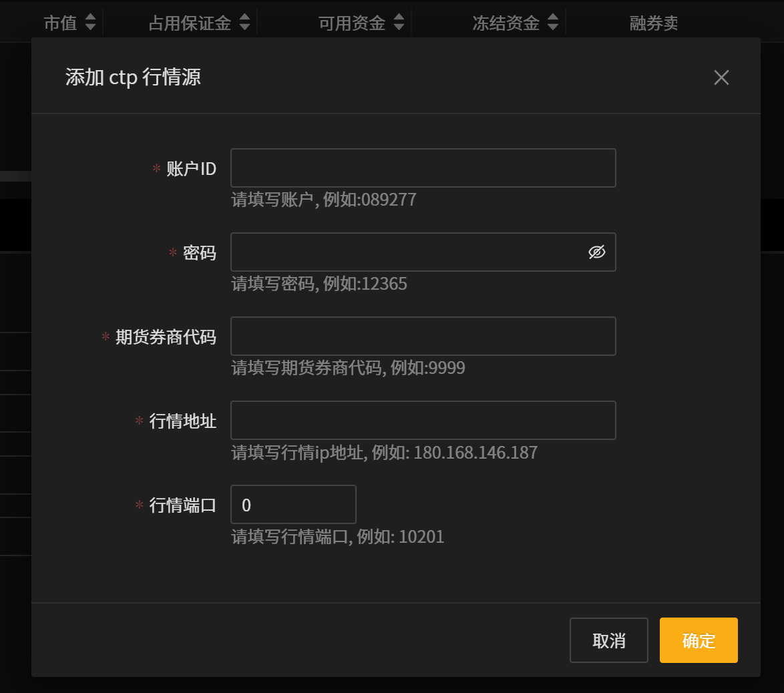The image size is (784, 693).
Task: Click hint text 请填写期货券商代码, 例如:9999
Action: click(348, 367)
